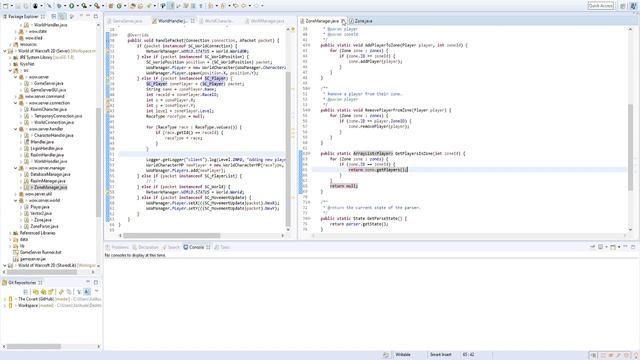Minimize the Package Explorer panel
Viewport: 640px width, 360px height.
(x=87, y=16)
